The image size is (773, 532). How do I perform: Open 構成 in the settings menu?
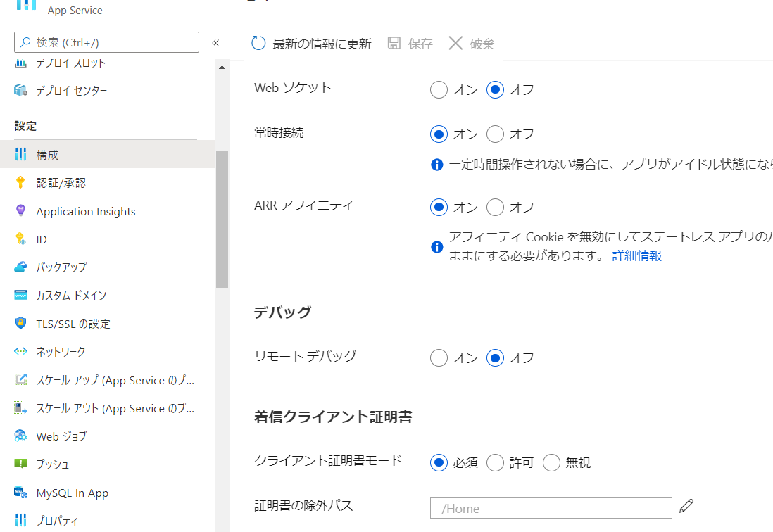click(x=108, y=154)
